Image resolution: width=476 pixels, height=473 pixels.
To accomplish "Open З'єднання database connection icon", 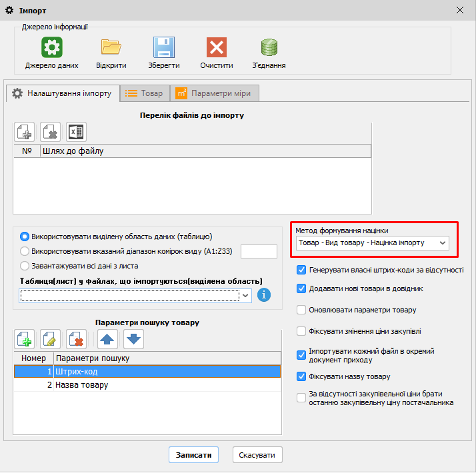I will click(269, 48).
